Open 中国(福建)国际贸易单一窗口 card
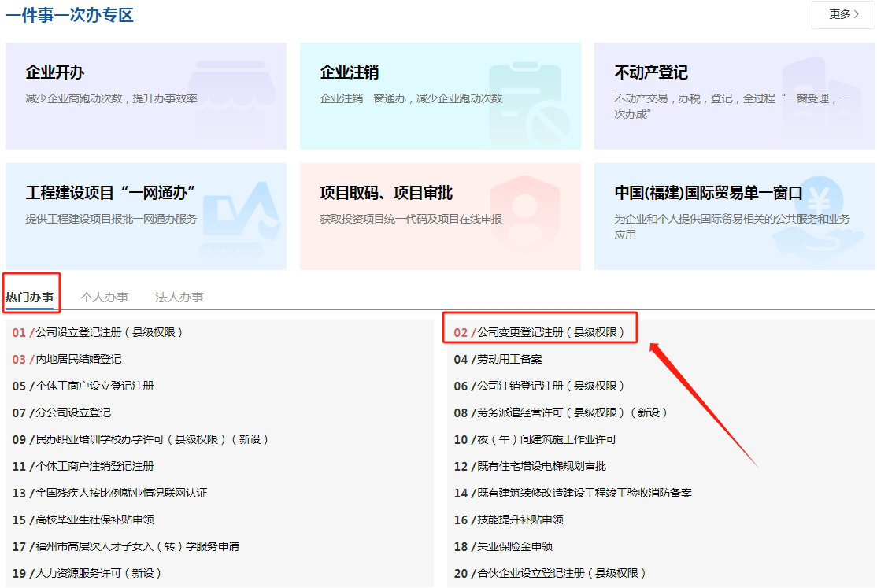The width and height of the screenshot is (877, 588). click(735, 216)
